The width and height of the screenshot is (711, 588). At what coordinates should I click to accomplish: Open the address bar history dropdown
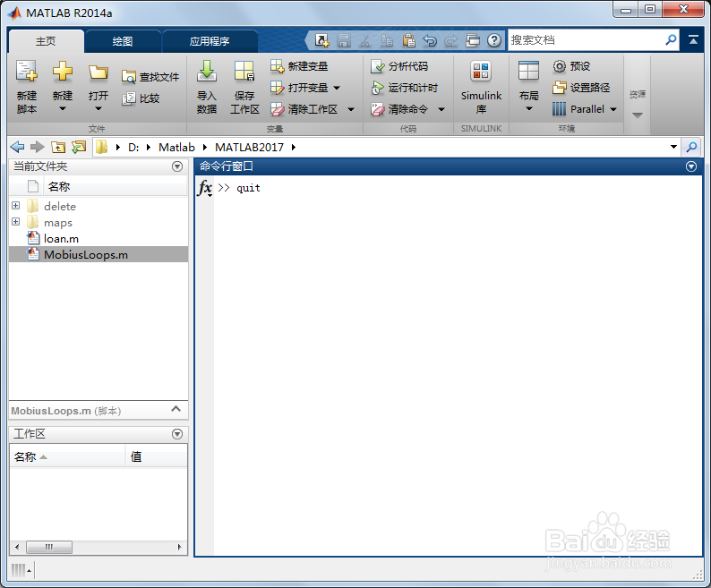(673, 147)
